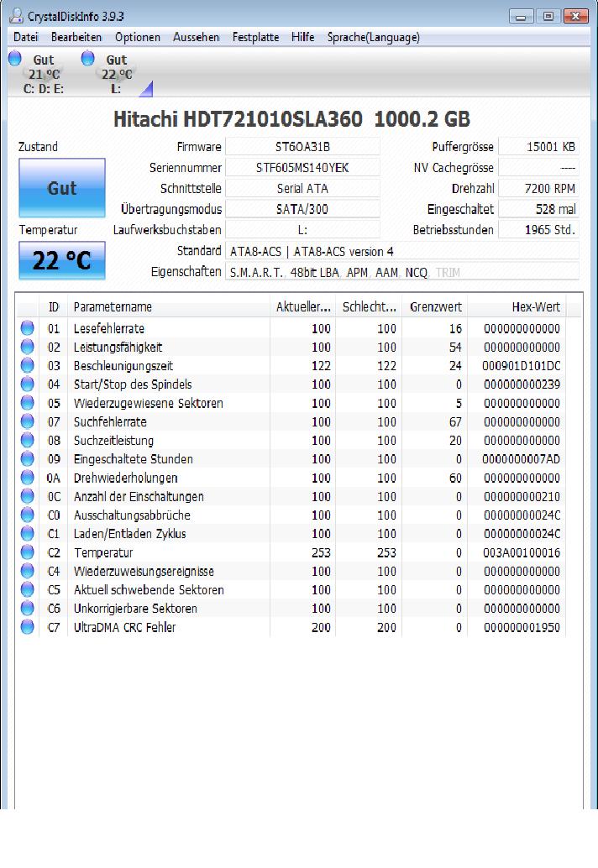Click the CrystalDiskInfo title bar icon
This screenshot has width=598, height=868.
(x=17, y=16)
